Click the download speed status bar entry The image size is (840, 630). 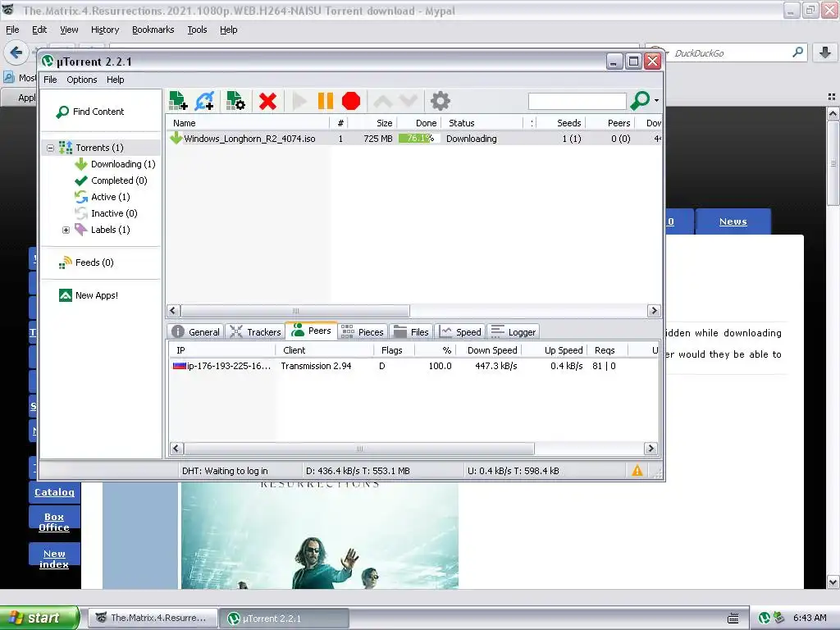tap(358, 471)
